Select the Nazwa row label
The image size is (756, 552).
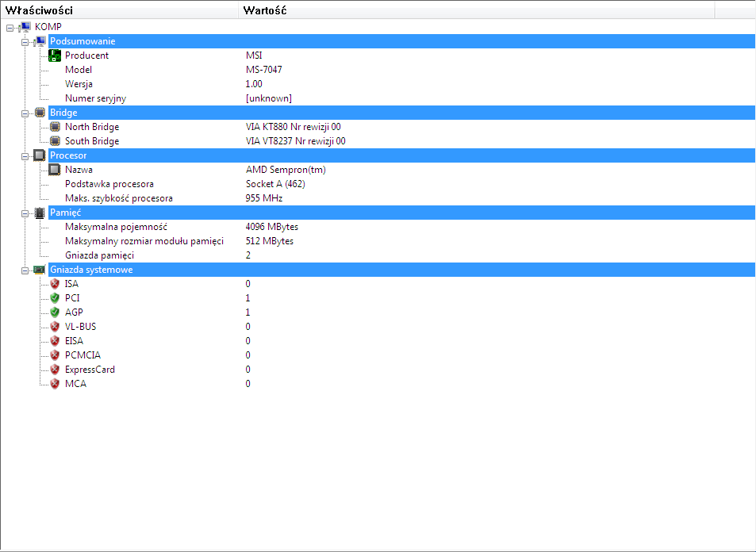pos(79,170)
